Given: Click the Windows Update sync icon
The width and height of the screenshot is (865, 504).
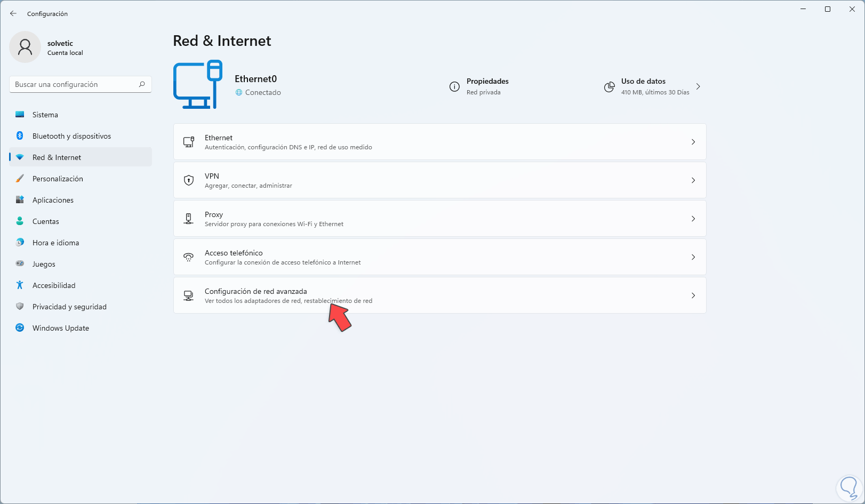Looking at the screenshot, I should click(20, 328).
